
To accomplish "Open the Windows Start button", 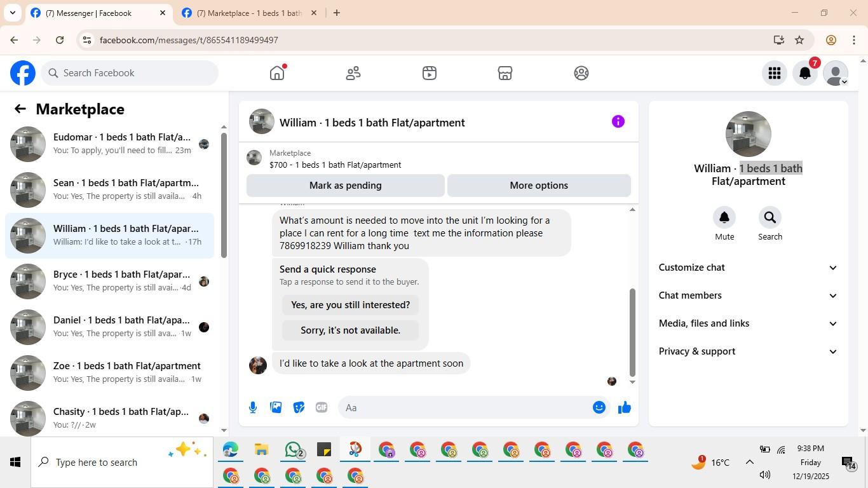I will click(15, 463).
